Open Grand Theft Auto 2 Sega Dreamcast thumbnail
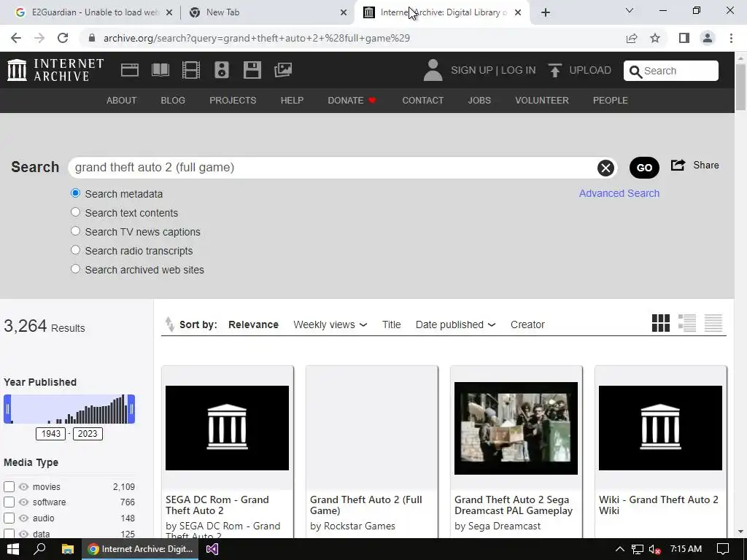The width and height of the screenshot is (747, 560). click(516, 428)
